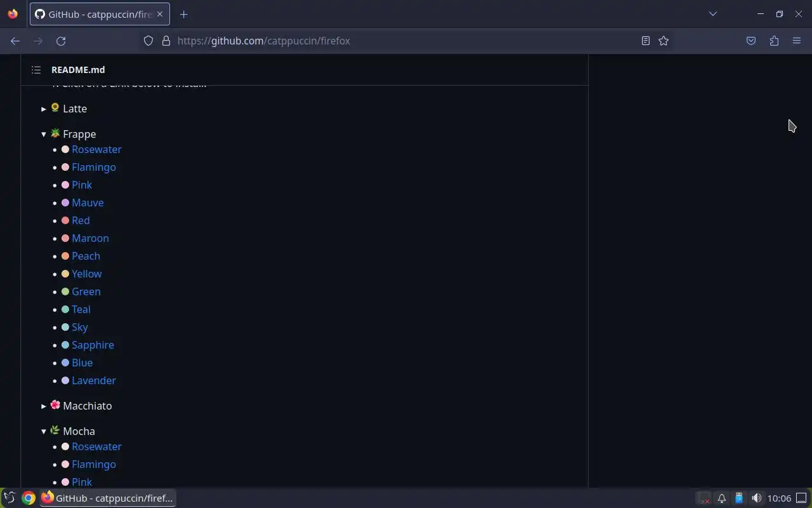The height and width of the screenshot is (508, 812).
Task: Reload the page with the refresh icon
Action: (61, 41)
